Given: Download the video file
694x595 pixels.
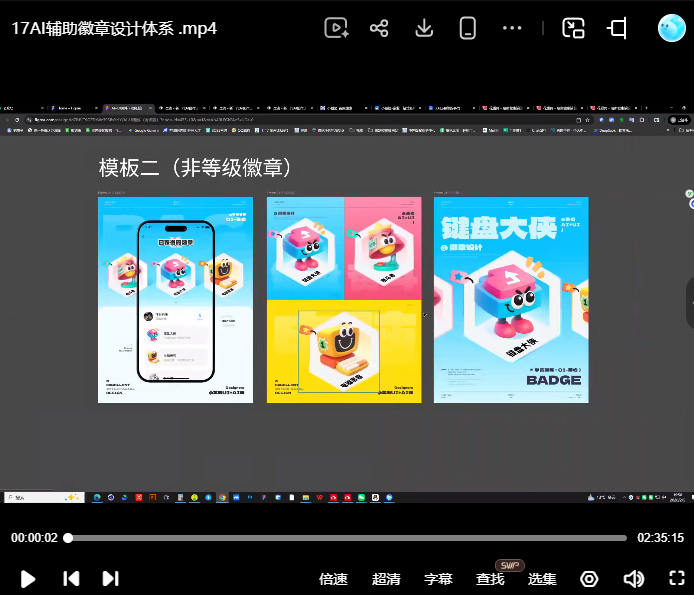Looking at the screenshot, I should point(424,28).
